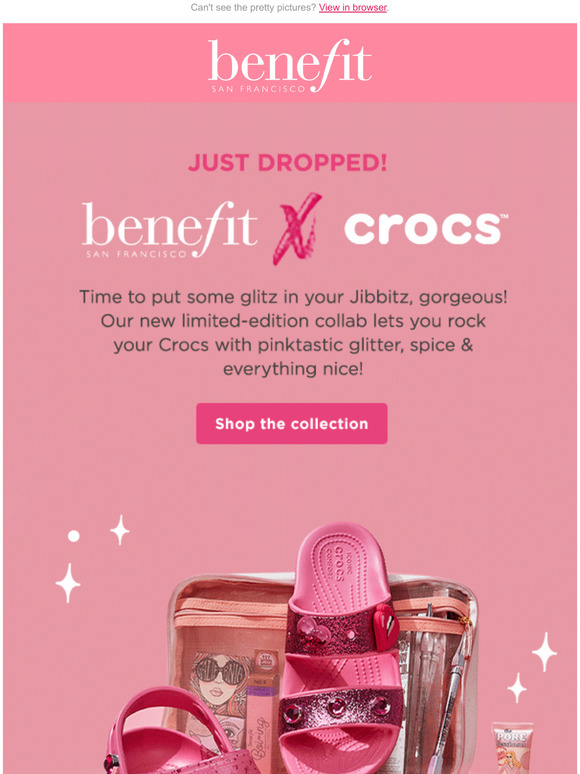Click the Benefit San Francisco header logo

(289, 65)
